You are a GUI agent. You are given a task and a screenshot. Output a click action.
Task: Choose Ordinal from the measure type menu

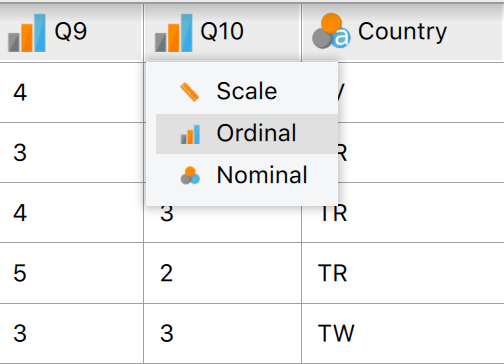(x=247, y=134)
